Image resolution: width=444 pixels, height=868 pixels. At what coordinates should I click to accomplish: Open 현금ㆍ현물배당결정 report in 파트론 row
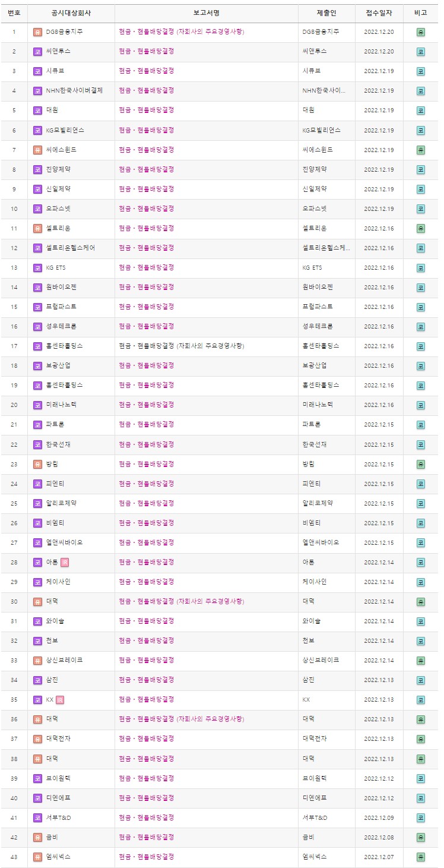click(146, 424)
